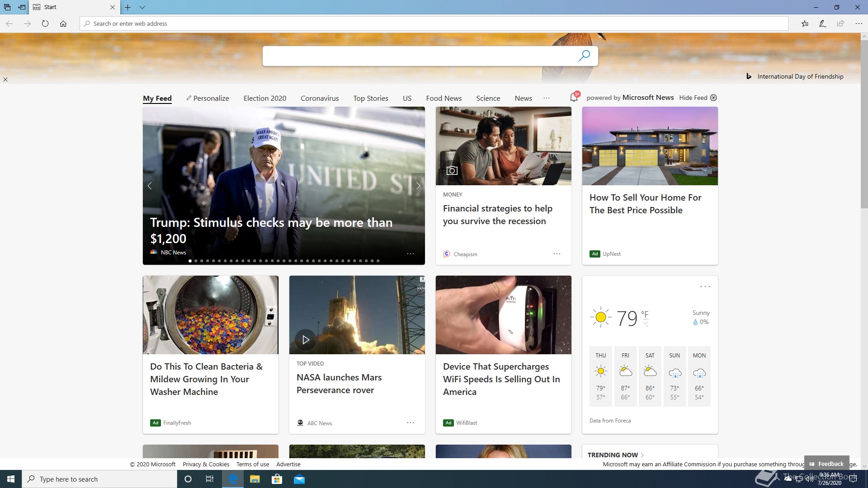Open WiFi device ad image
The image size is (868, 488).
(504, 315)
